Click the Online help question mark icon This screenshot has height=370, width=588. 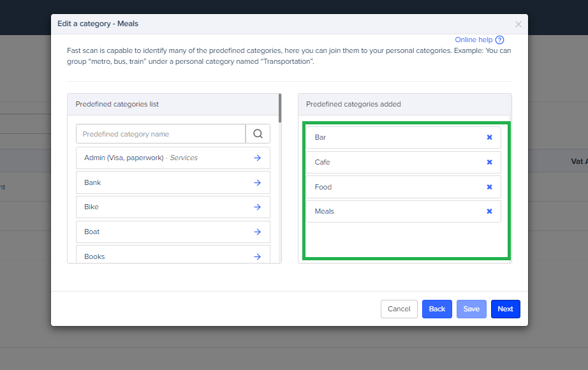click(499, 40)
